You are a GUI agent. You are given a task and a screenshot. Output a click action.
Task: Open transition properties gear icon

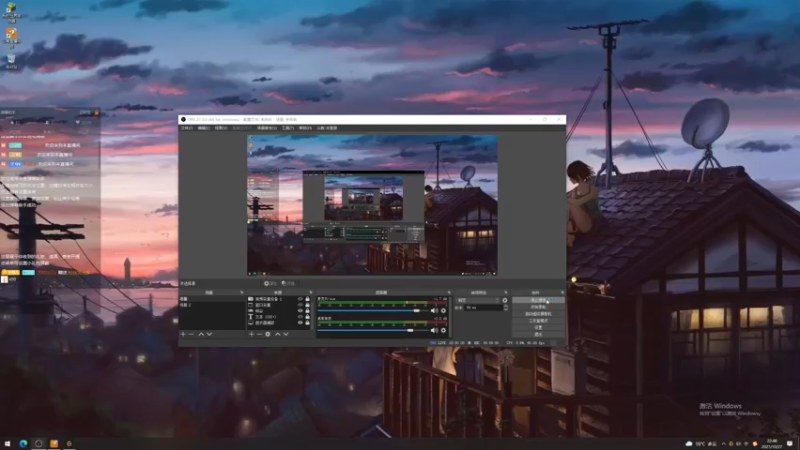[505, 301]
